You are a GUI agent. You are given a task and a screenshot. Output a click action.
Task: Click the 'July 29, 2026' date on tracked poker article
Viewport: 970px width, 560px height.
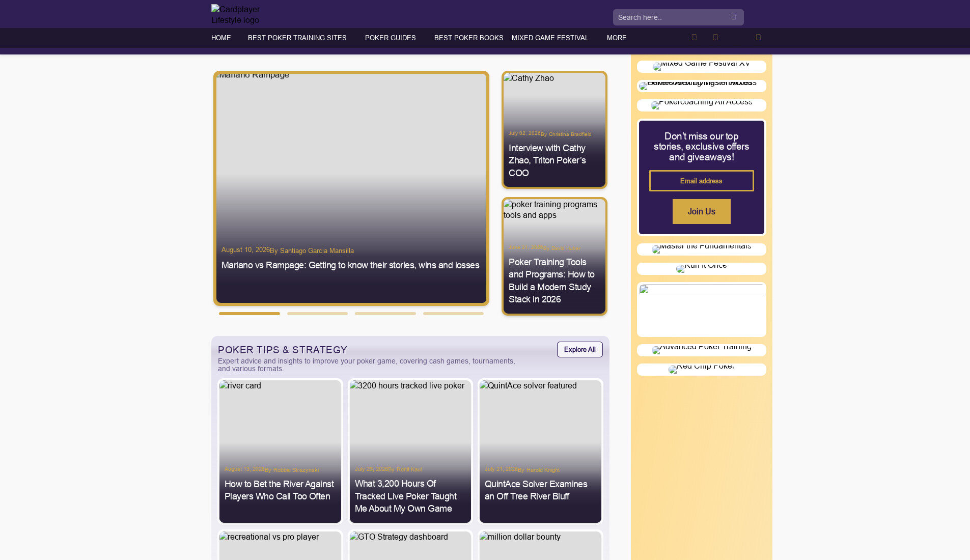tap(371, 469)
